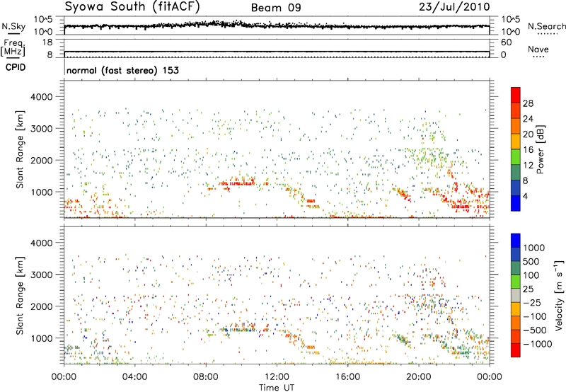Click the '-1000' Velocity colorbar tick label
This screenshot has height=392, width=566.
pos(537,344)
